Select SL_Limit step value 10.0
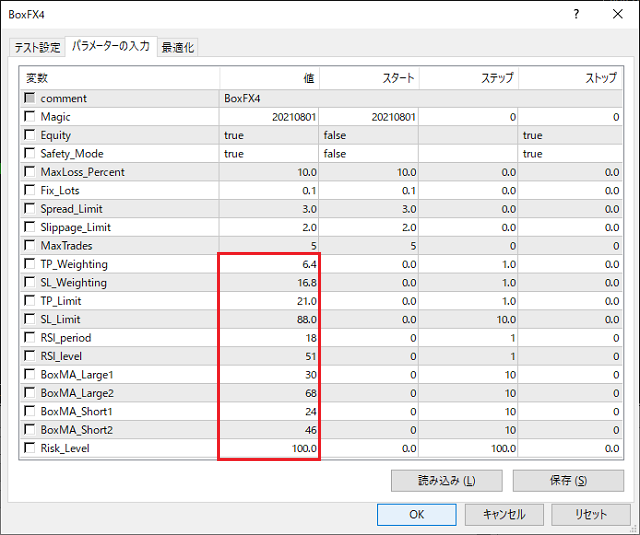The width and height of the screenshot is (640, 535). (x=468, y=320)
